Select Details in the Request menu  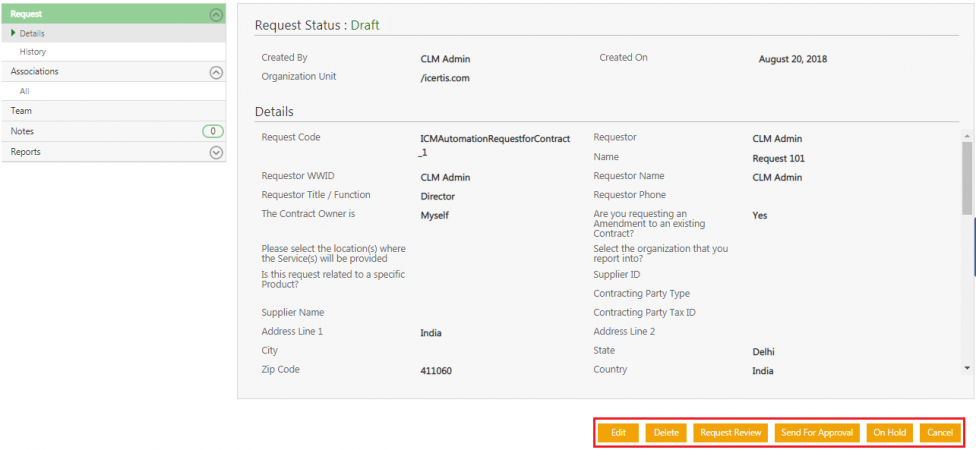pos(32,34)
